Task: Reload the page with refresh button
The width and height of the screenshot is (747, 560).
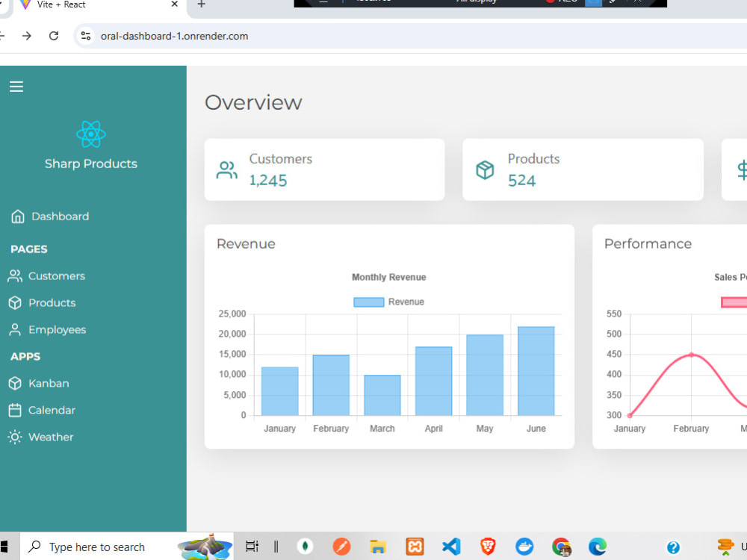Action: click(x=54, y=36)
